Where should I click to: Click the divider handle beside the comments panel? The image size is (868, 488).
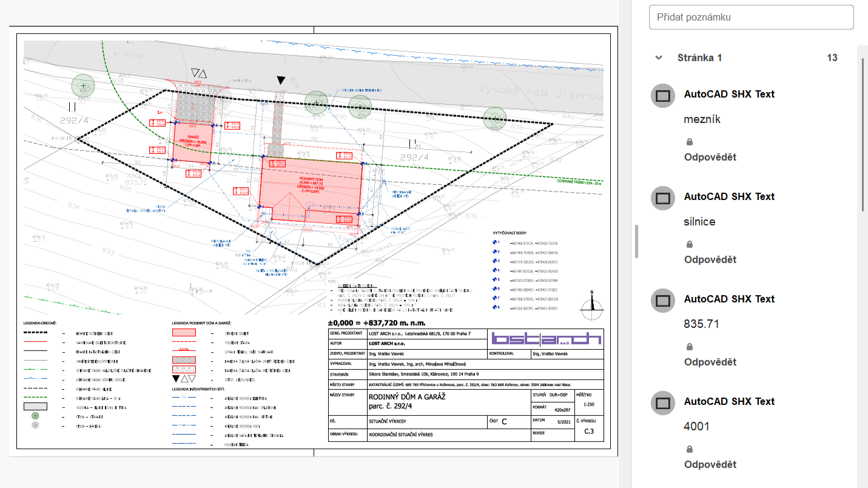[x=636, y=241]
